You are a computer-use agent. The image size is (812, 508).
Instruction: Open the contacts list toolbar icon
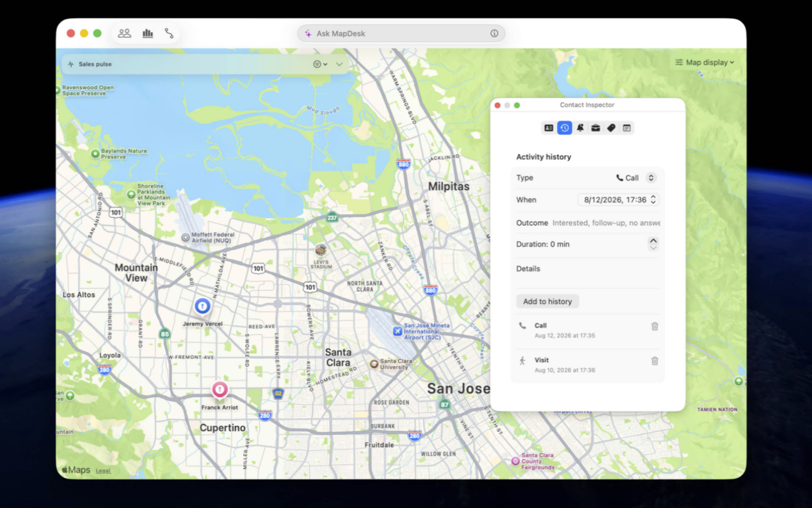coord(125,33)
